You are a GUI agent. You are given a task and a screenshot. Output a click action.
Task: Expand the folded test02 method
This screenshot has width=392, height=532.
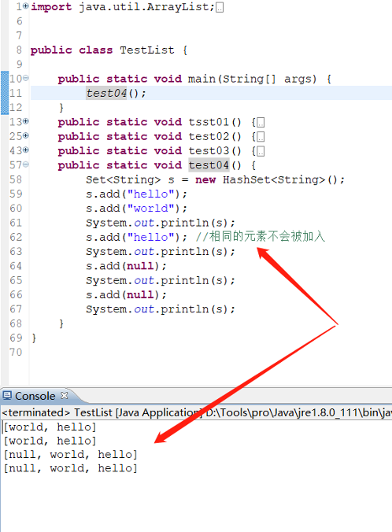(26, 136)
